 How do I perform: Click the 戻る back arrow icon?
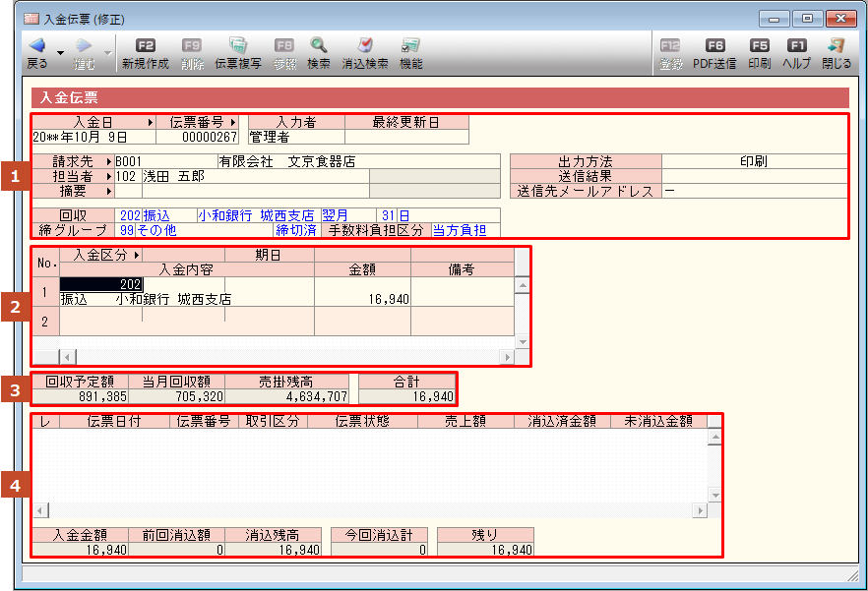point(35,46)
